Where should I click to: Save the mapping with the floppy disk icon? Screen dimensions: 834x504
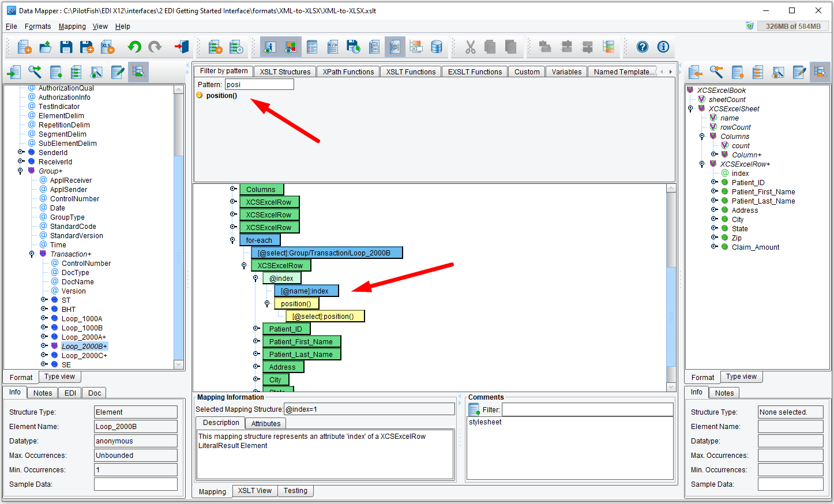click(x=66, y=47)
